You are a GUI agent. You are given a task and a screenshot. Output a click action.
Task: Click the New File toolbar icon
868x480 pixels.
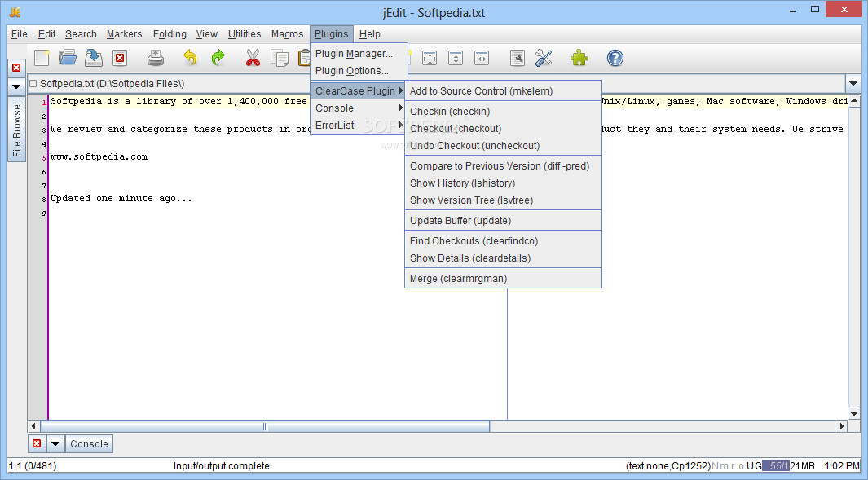pos(42,58)
